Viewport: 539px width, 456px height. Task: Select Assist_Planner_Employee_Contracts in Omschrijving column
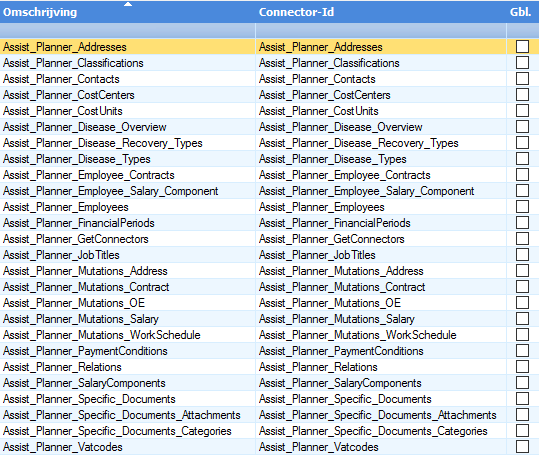click(89, 175)
